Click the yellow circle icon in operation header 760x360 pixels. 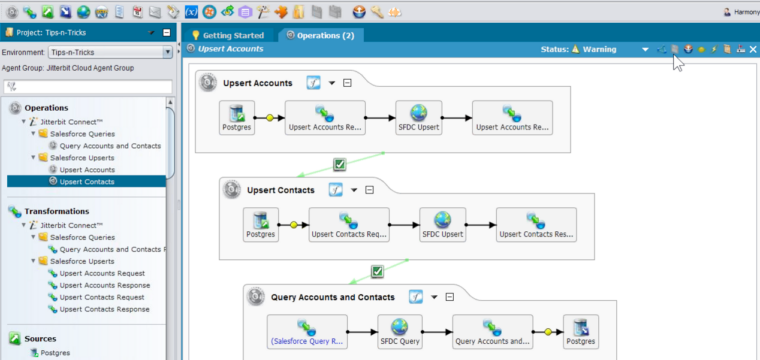701,49
